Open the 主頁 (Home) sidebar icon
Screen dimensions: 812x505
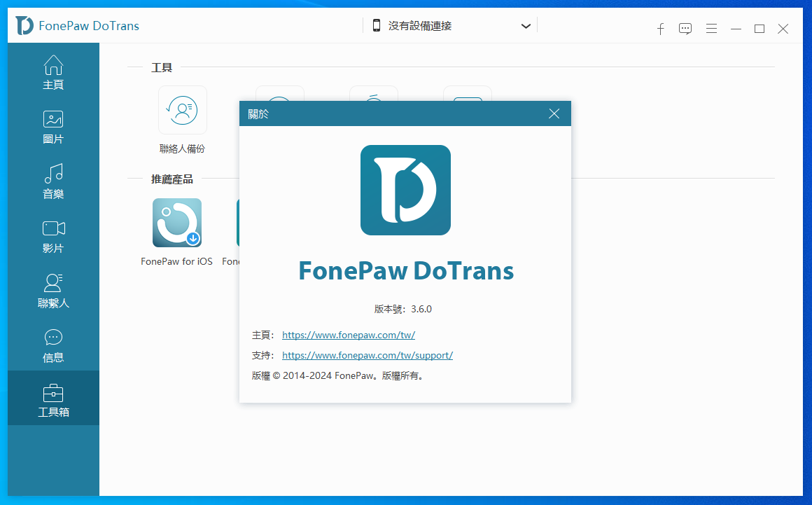pyautogui.click(x=53, y=73)
